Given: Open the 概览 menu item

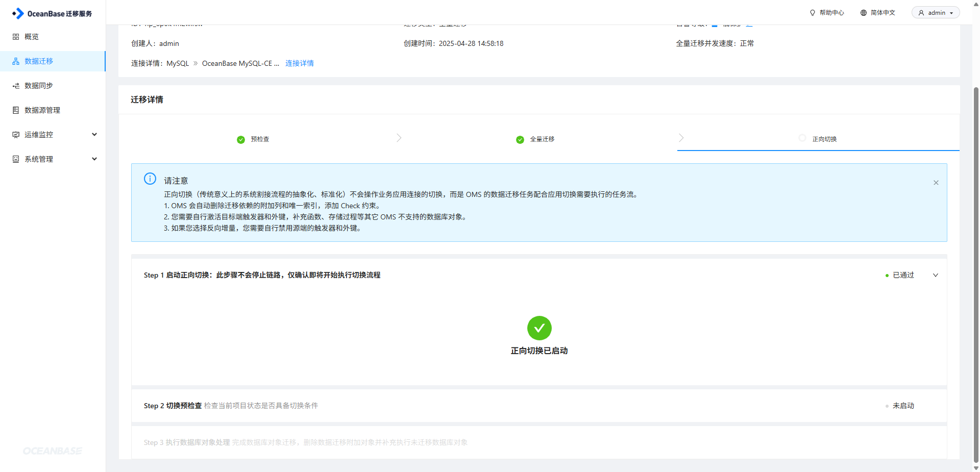Looking at the screenshot, I should coord(53,37).
